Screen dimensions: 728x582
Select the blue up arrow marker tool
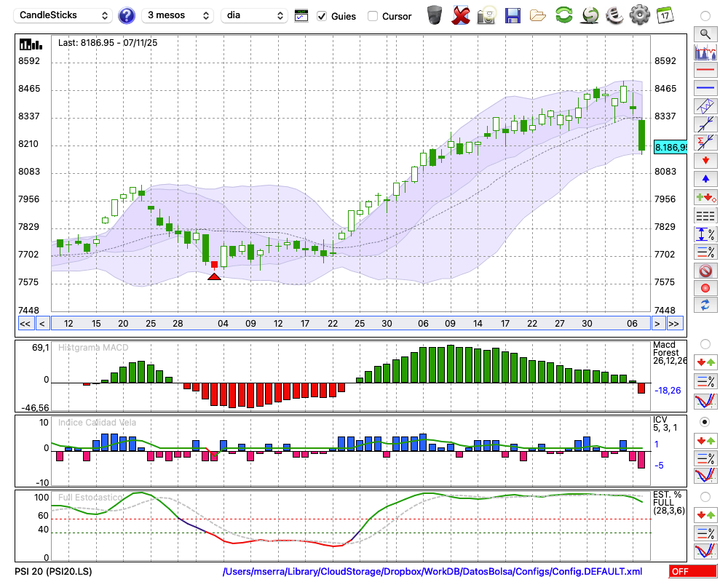(705, 179)
